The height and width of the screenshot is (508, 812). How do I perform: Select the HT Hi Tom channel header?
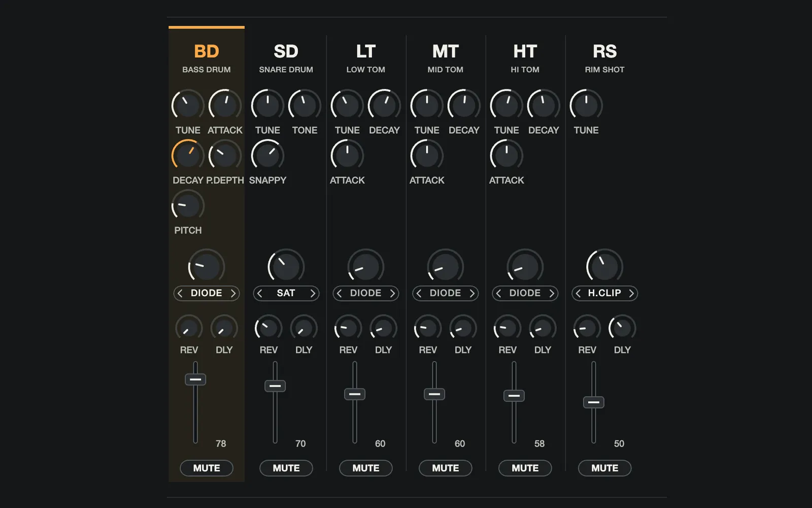coord(525,58)
